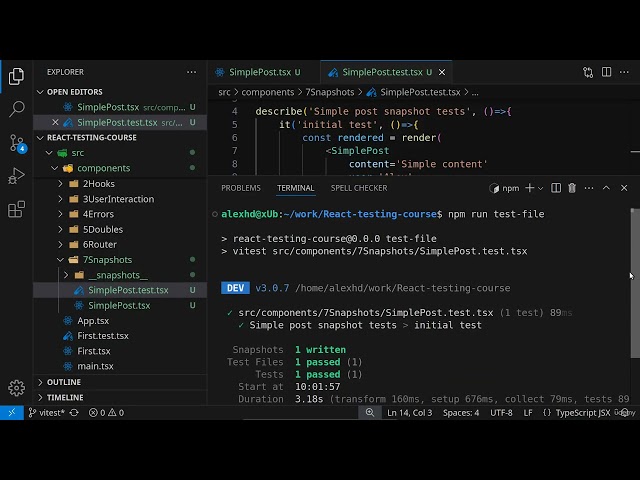Select the npm terminal instance
Screen dimensions: 640x480
(x=504, y=188)
